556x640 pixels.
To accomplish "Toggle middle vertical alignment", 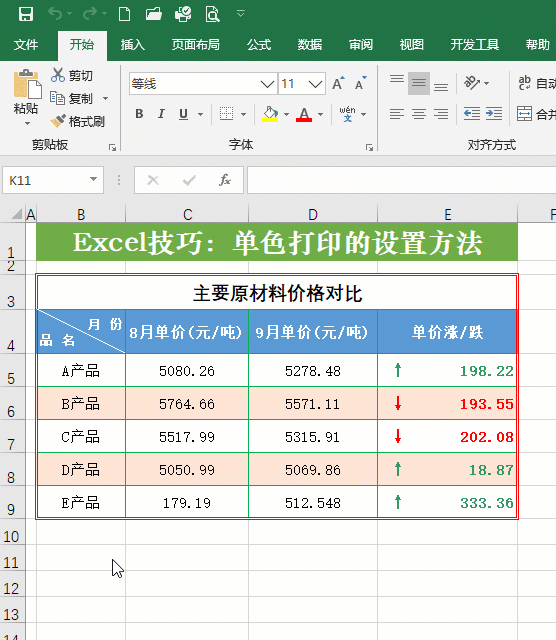I will tap(419, 83).
